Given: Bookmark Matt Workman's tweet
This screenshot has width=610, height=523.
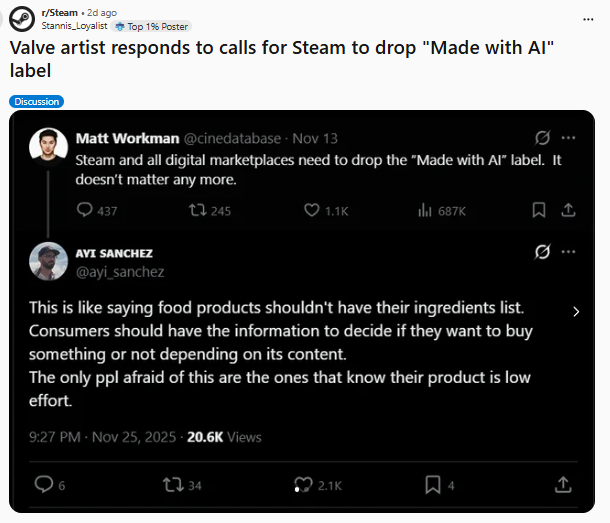Looking at the screenshot, I should coord(539,210).
